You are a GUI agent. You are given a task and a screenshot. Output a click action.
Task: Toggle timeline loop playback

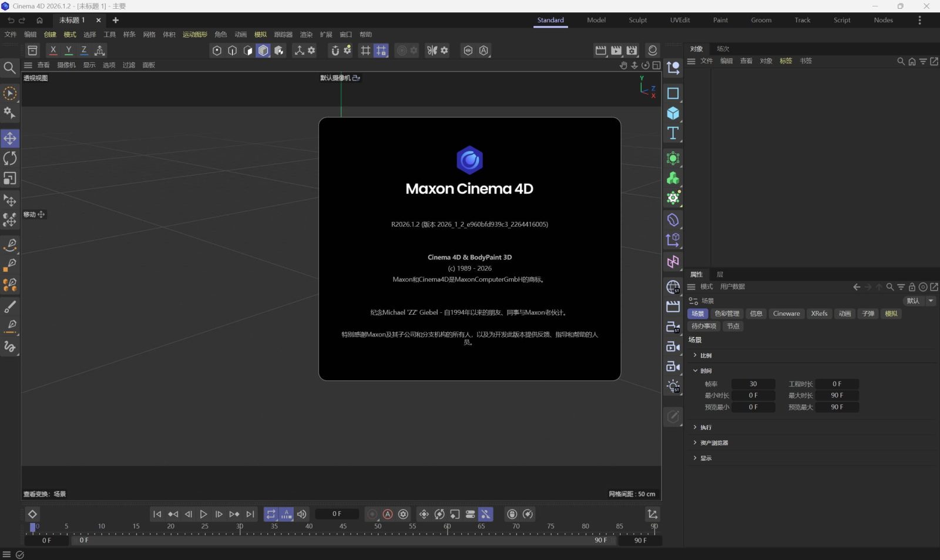[271, 514]
